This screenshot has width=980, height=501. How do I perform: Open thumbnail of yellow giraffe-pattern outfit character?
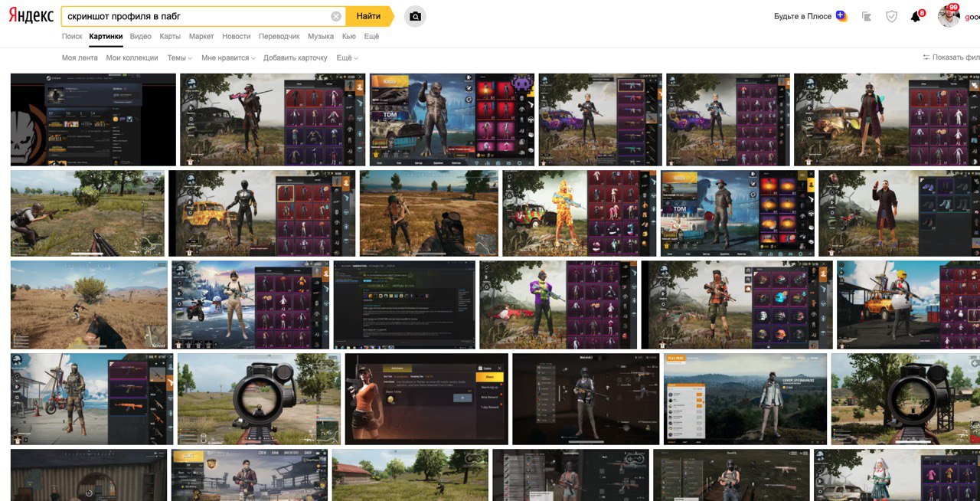click(x=580, y=213)
